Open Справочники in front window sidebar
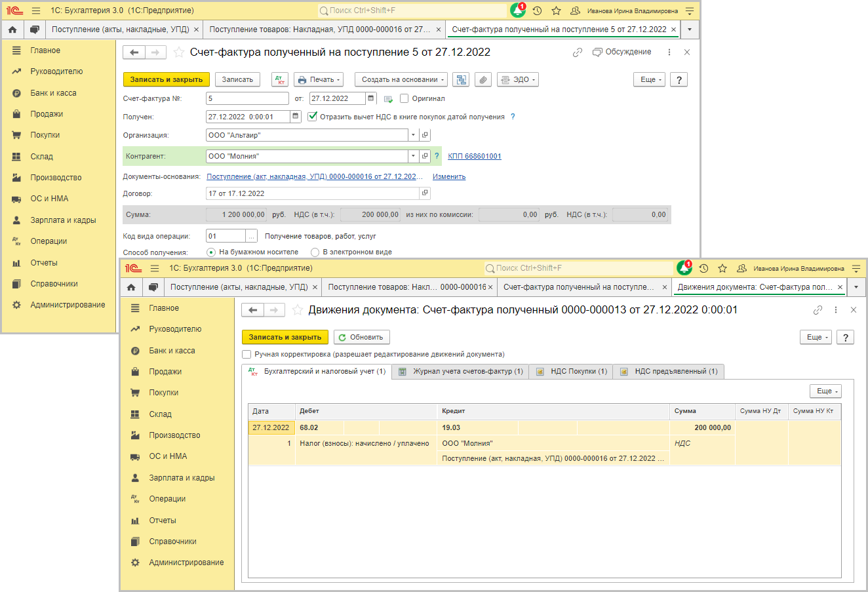Viewport: 868px width, 592px height. click(x=172, y=542)
